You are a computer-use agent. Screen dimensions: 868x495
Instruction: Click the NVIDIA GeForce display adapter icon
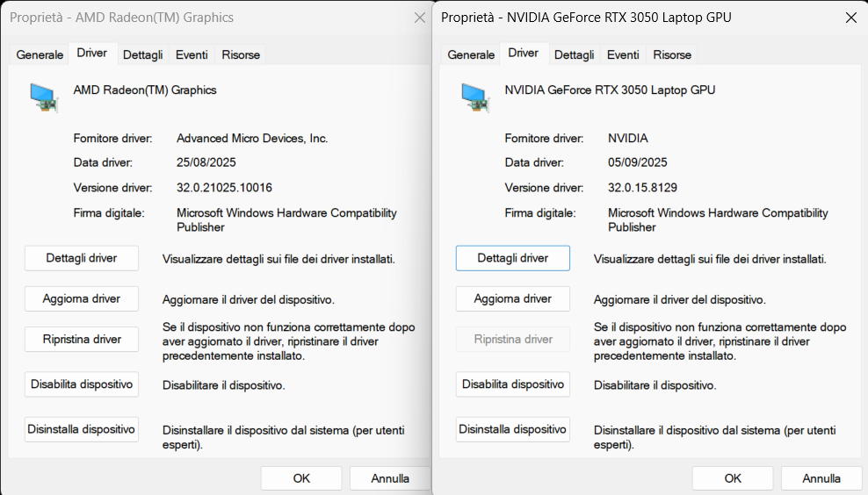click(475, 97)
